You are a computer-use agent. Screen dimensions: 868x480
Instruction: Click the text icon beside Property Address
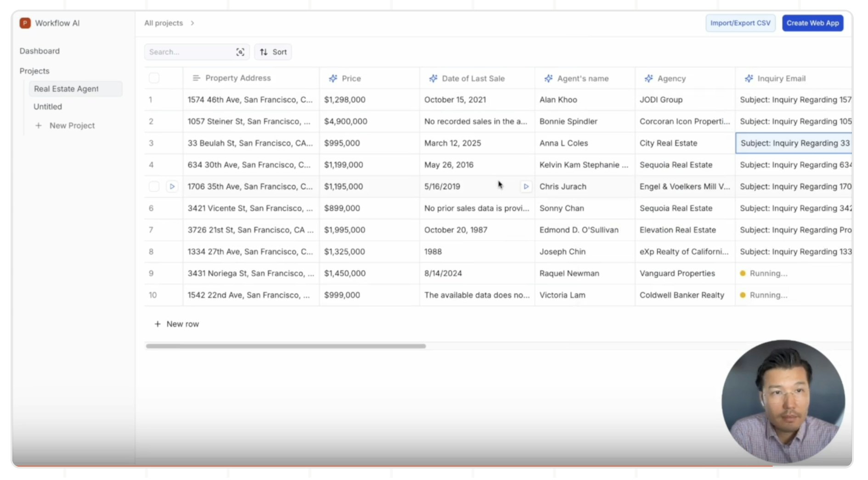196,78
